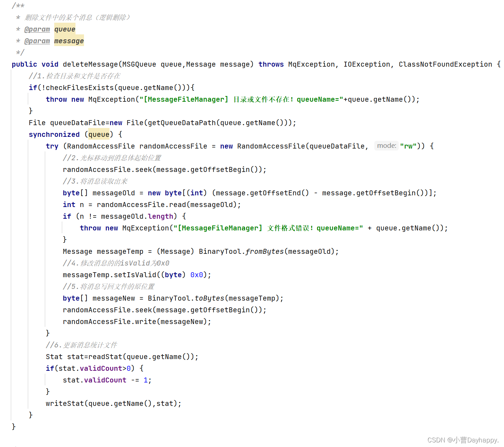This screenshot has width=504, height=447.
Task: Click IOException in the throws clause
Action: (367, 64)
